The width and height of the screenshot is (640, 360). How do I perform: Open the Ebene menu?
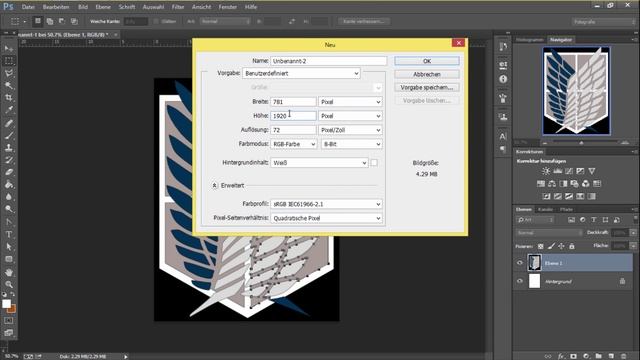coord(103,7)
